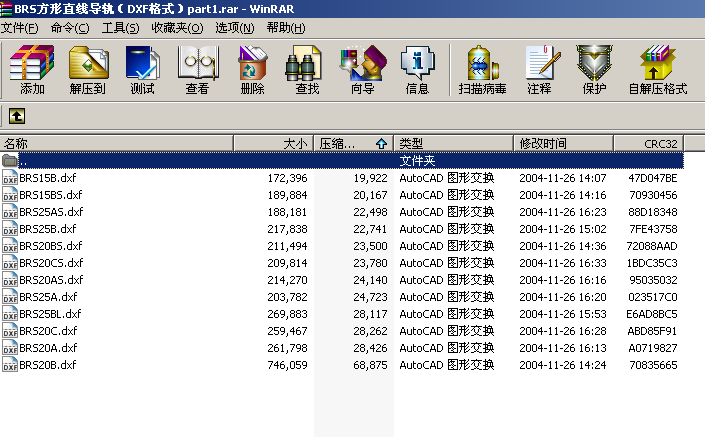Viewport: 705px width, 437px height.
Task: Click CRC32 value 023517C0
Action: coord(653,297)
